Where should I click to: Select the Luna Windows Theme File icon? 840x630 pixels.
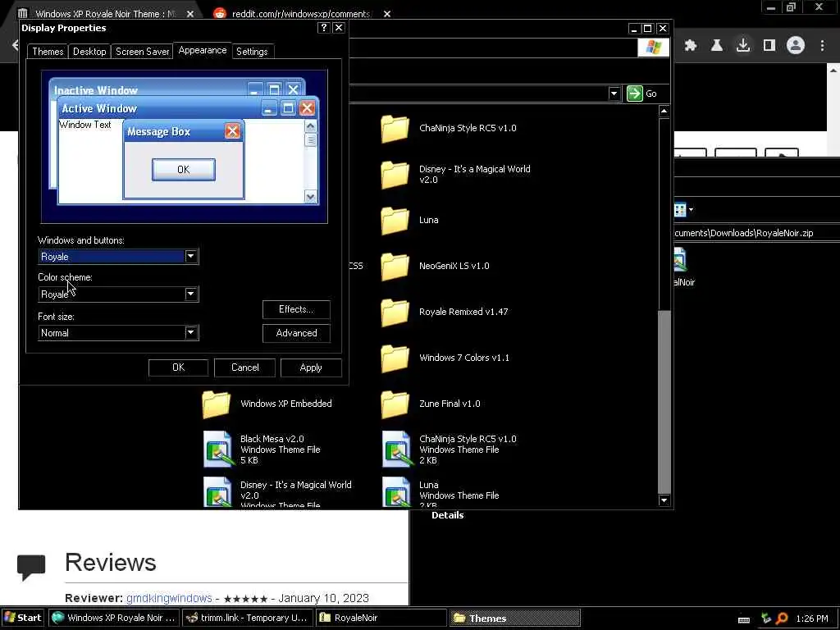(396, 491)
